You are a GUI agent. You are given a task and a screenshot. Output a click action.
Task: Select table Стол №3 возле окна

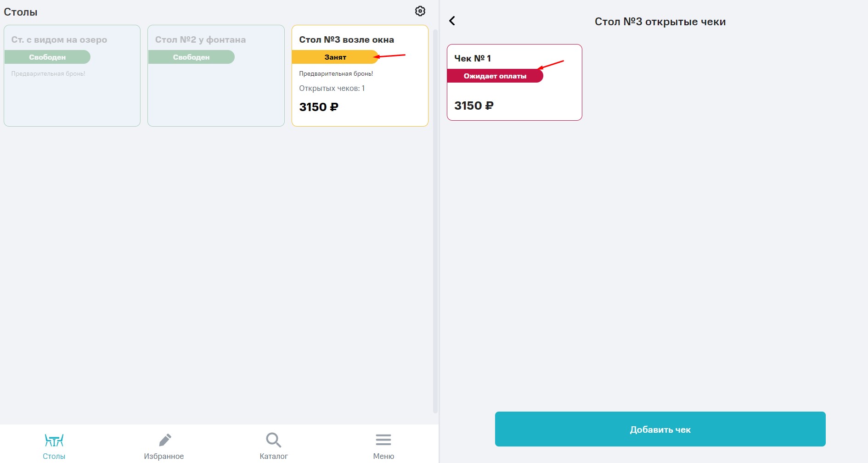(360, 76)
